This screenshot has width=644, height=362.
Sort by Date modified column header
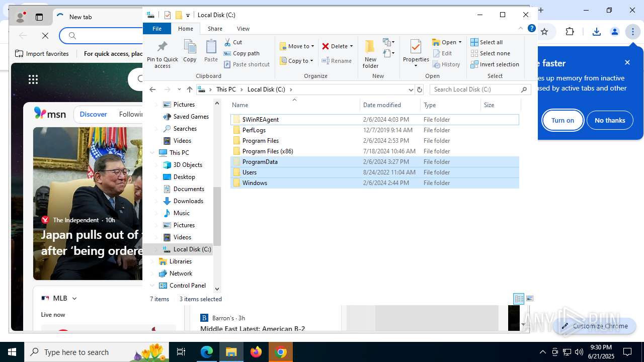pyautogui.click(x=390, y=105)
